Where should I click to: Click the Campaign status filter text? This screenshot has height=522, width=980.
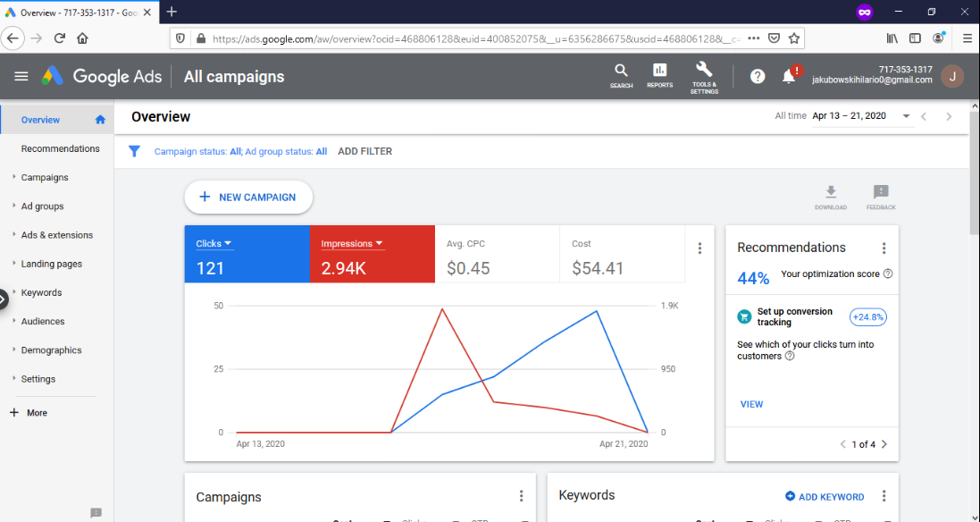[x=197, y=151]
